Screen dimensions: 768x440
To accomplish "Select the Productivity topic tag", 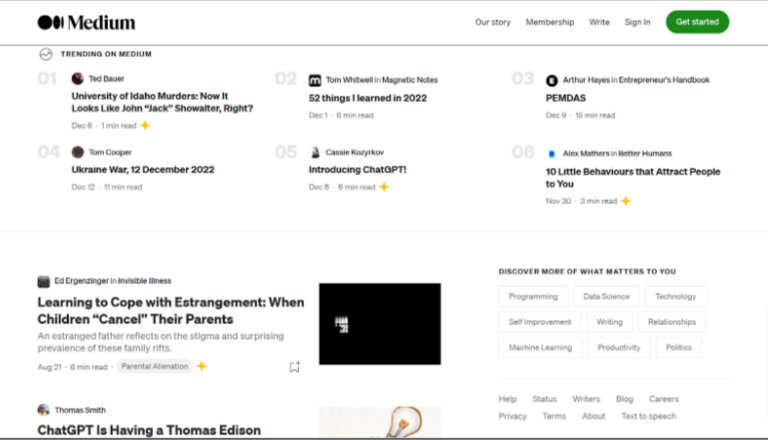I will coord(619,347).
